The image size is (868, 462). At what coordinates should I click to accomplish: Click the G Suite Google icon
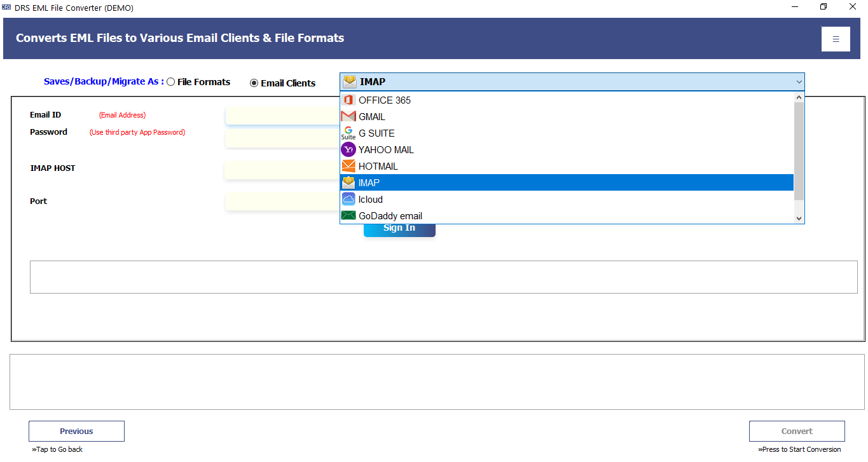348,133
